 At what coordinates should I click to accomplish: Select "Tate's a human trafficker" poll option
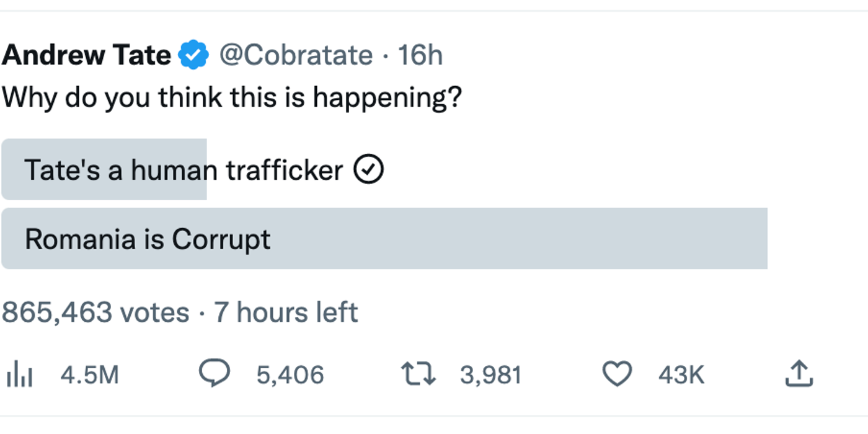pos(184,170)
